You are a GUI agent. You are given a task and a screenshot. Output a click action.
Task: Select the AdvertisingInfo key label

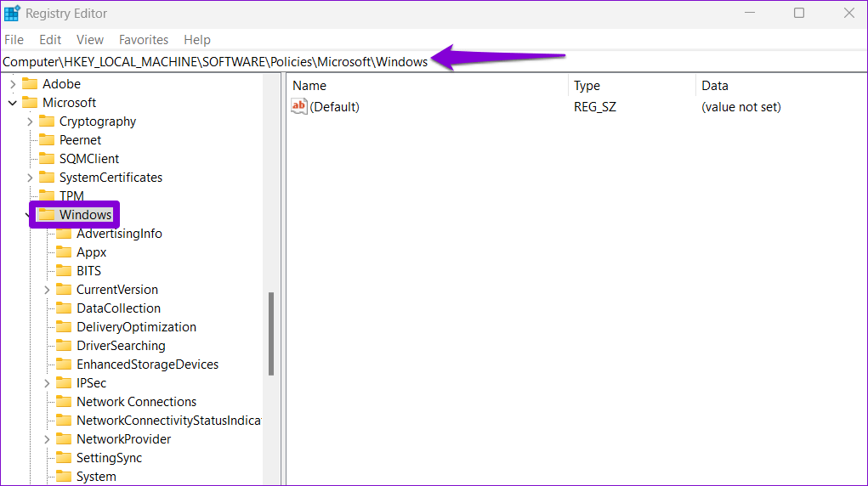[x=119, y=234]
